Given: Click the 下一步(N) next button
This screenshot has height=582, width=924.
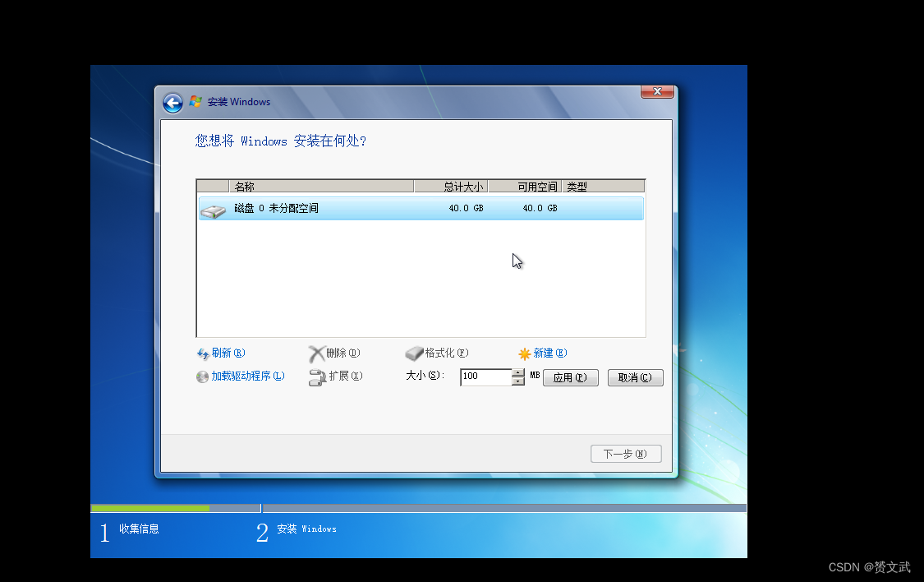Looking at the screenshot, I should pos(626,454).
